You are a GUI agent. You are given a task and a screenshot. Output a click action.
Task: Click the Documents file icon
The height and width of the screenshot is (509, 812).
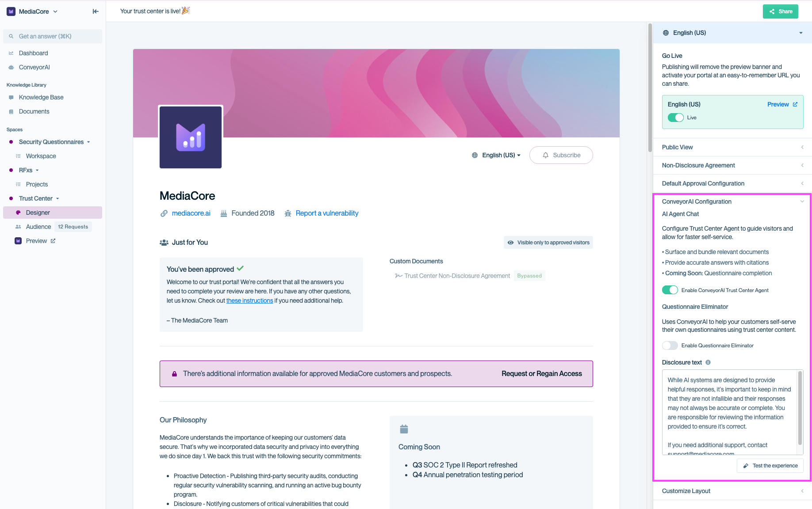point(11,111)
